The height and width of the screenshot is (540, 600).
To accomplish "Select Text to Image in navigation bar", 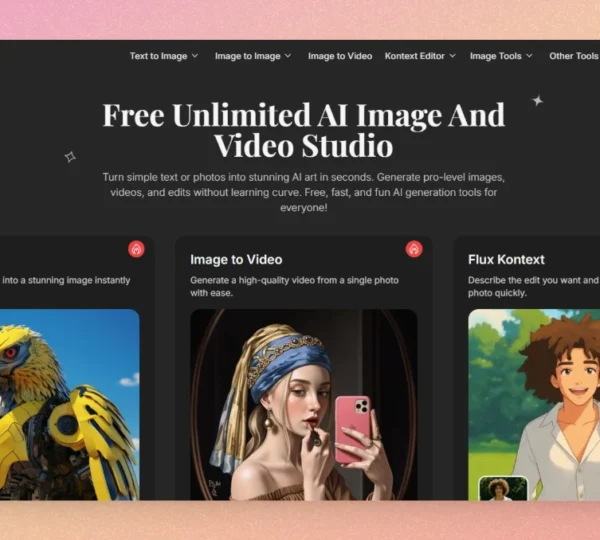I will (x=158, y=56).
